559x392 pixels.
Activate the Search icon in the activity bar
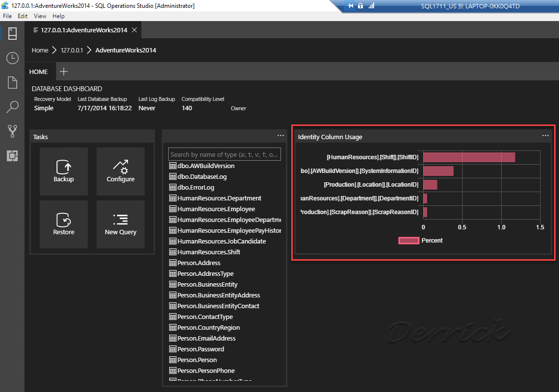(12, 107)
